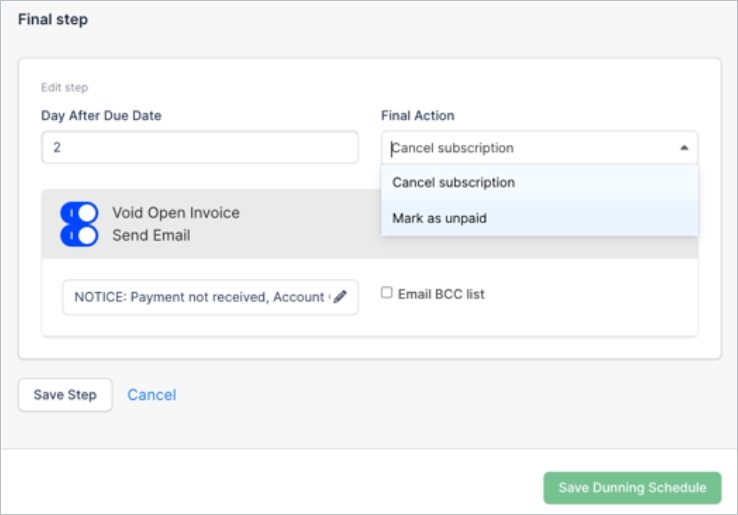738x515 pixels.
Task: Click the Final Action field label
Action: [417, 115]
